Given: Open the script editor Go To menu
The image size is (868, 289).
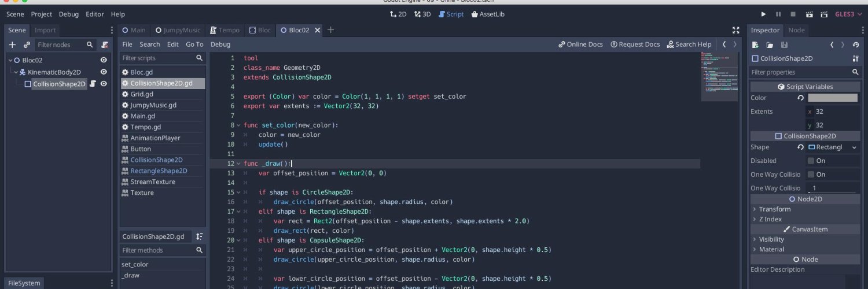Looking at the screenshot, I should point(194,44).
